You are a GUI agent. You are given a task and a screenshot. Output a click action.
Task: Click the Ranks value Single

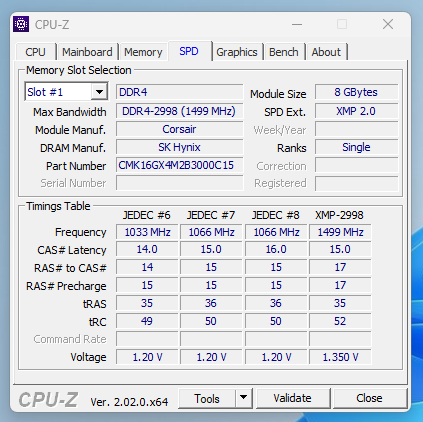pos(356,147)
